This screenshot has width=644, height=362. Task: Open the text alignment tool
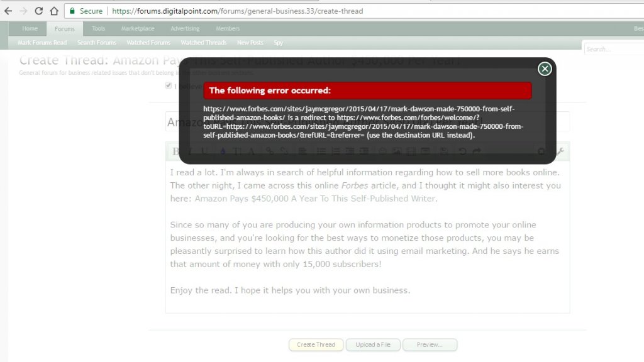303,151
